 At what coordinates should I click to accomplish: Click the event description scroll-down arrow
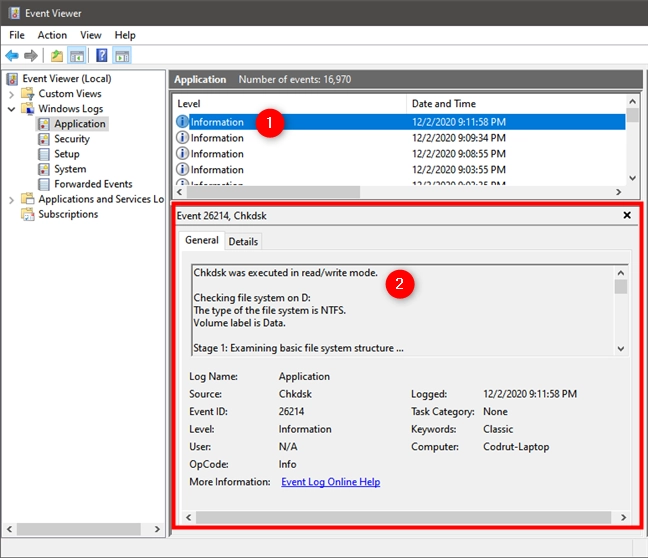point(621,348)
